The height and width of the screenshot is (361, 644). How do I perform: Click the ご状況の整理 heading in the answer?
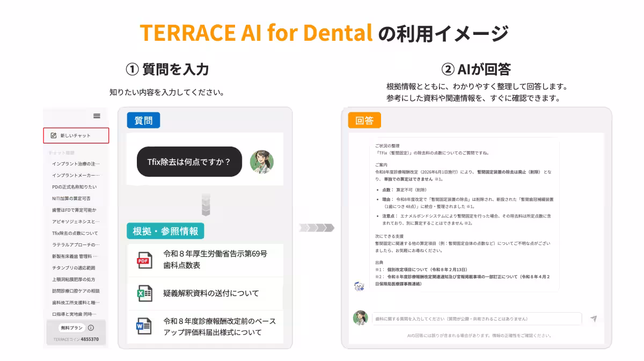tap(387, 146)
